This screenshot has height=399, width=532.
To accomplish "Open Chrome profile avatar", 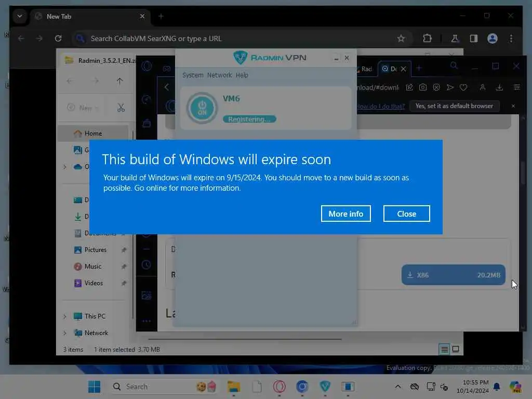I will tap(493, 38).
